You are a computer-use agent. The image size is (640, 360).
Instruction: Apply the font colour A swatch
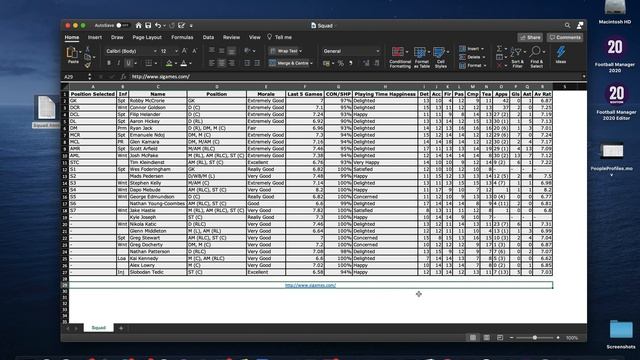pyautogui.click(x=184, y=63)
